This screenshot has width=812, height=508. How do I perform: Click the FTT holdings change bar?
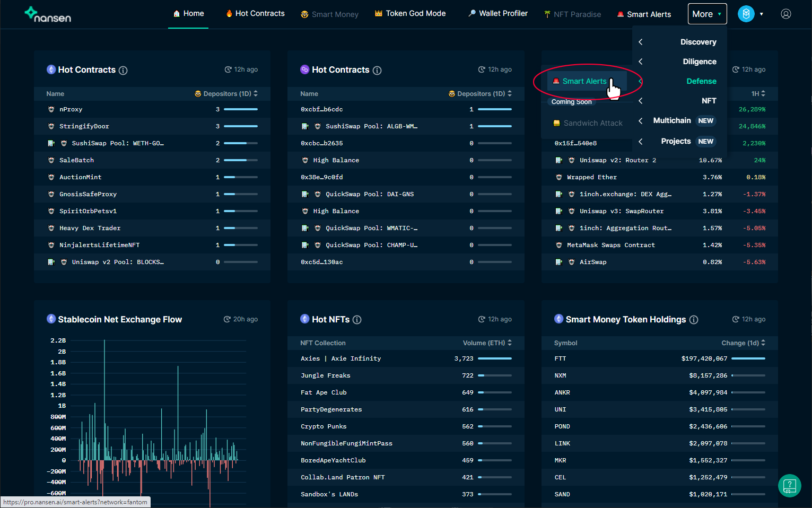click(x=748, y=358)
